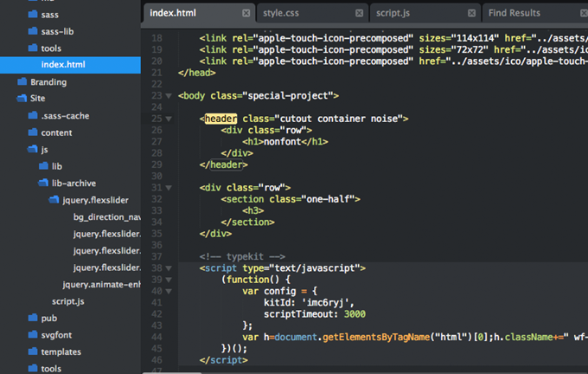Image resolution: width=588 pixels, height=374 pixels.
Task: Close the style.css tab
Action: tap(358, 13)
